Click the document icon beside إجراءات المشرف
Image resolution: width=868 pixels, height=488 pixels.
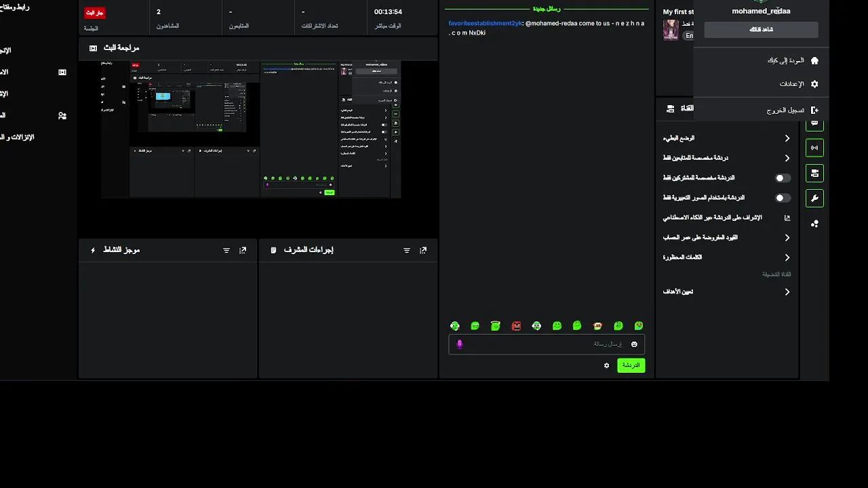tap(273, 250)
